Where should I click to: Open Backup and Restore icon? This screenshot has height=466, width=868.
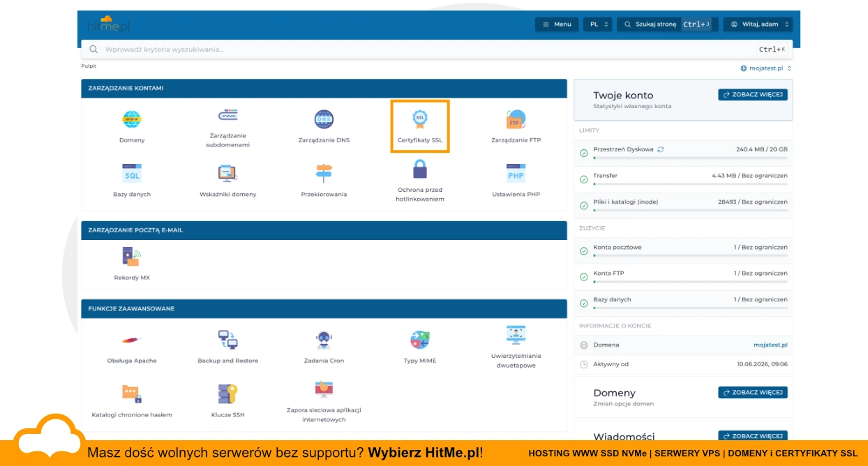click(227, 340)
